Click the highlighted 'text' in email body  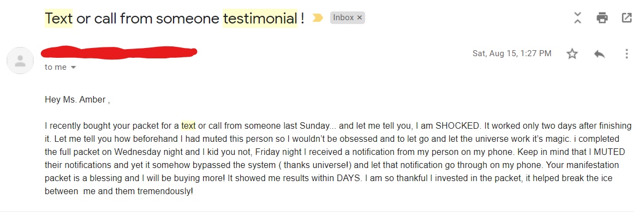(x=188, y=125)
